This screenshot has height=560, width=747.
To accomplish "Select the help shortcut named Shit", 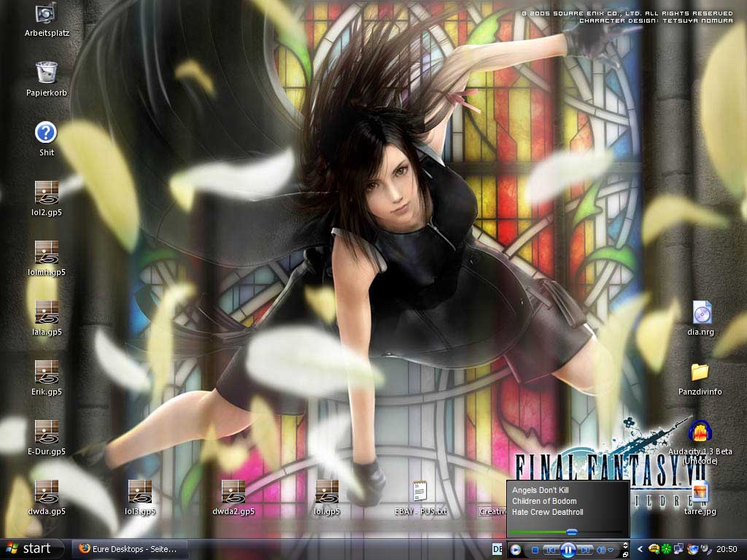I will (x=47, y=139).
